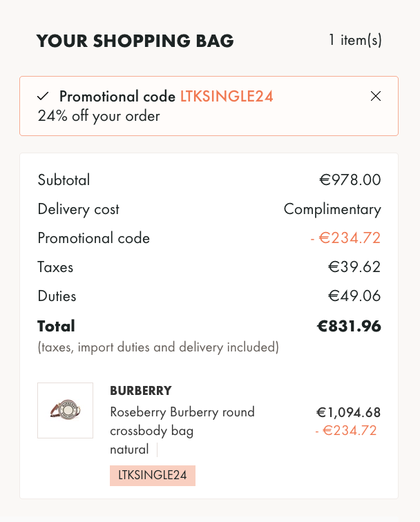Click the orange LTKSINGLE24 code in the banner

coord(227,96)
